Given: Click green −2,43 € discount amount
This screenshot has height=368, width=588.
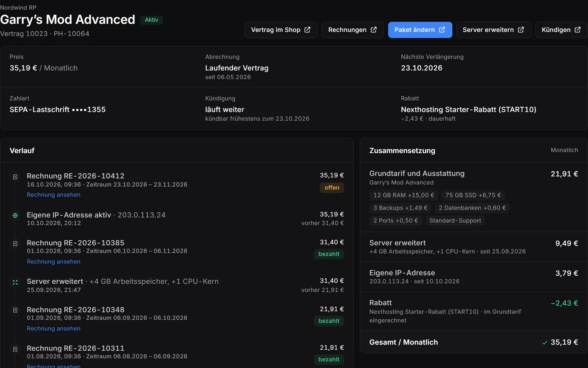Looking at the screenshot, I should click(564, 303).
